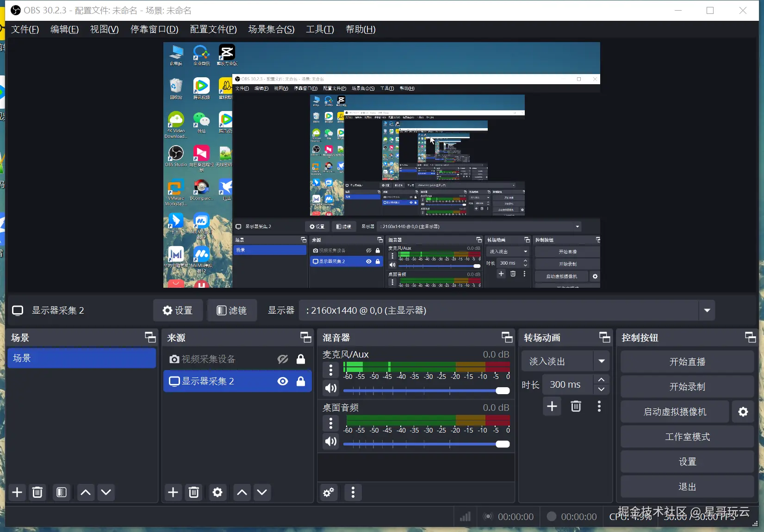Undock the 控制按钮 panel

751,337
